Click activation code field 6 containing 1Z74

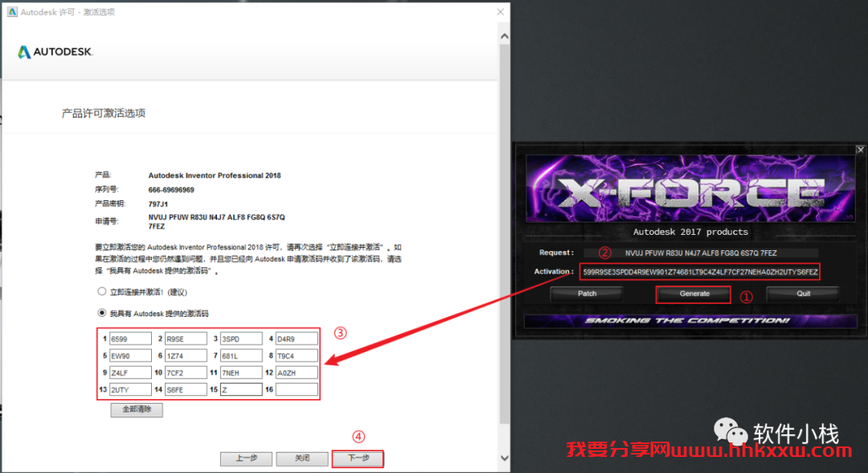pyautogui.click(x=186, y=356)
